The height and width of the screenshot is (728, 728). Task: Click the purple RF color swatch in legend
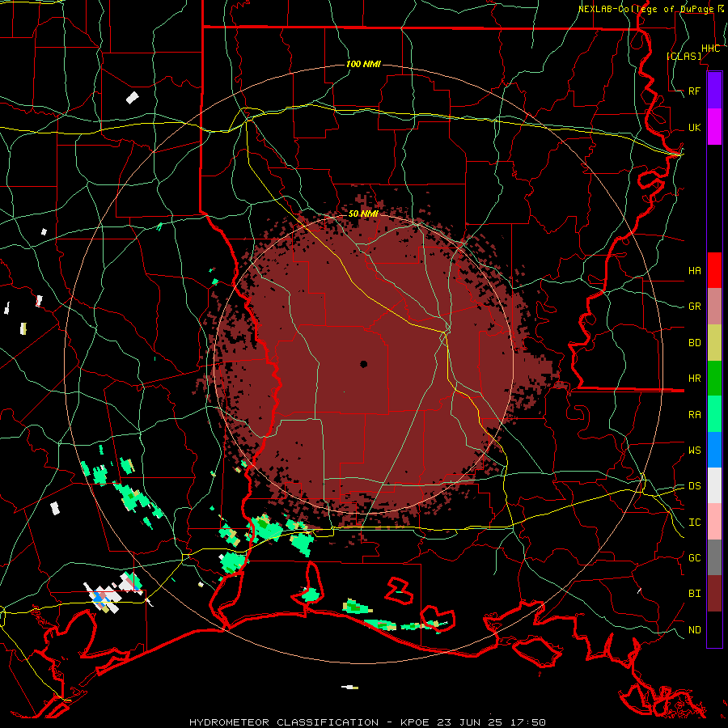pyautogui.click(x=714, y=91)
